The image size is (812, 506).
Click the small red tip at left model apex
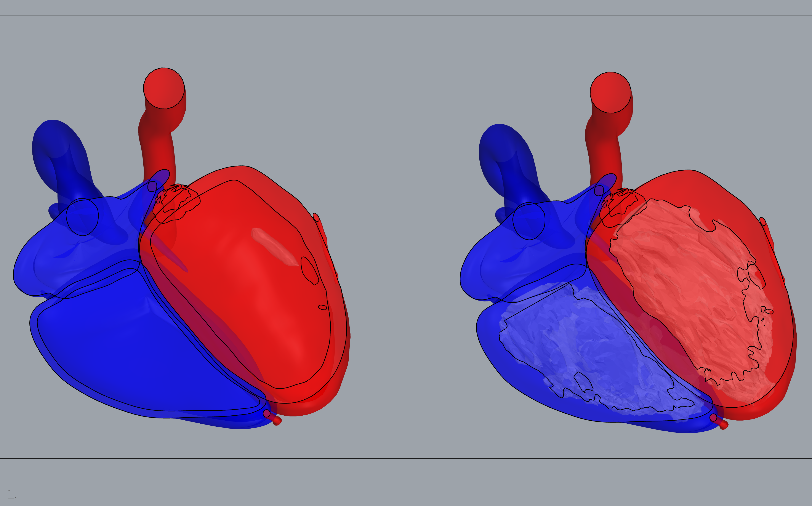click(277, 421)
